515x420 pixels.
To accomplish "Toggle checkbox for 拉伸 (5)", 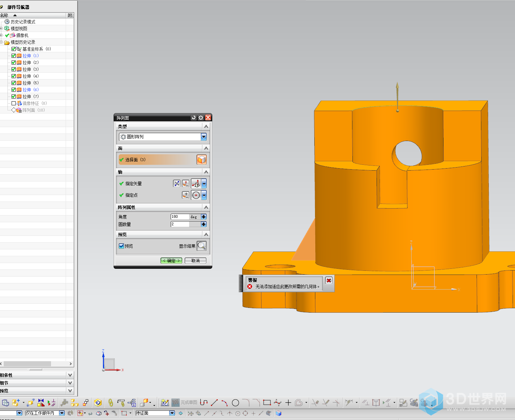I will [14, 83].
